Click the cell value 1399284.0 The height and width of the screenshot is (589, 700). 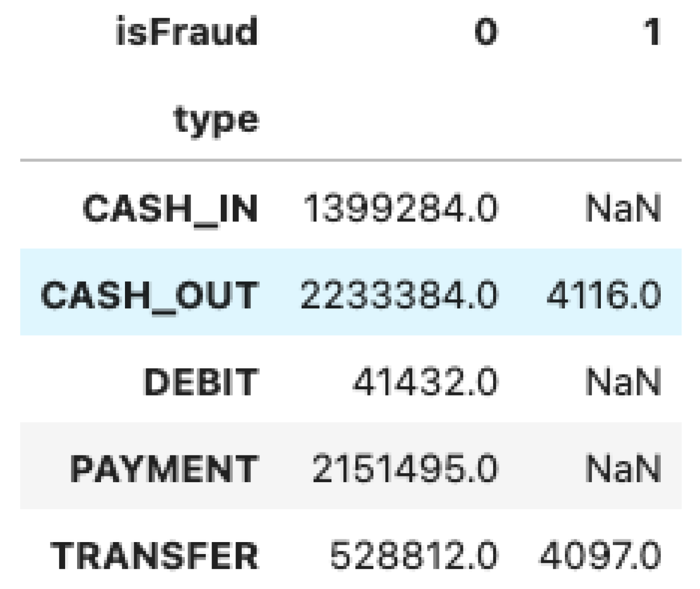400,209
